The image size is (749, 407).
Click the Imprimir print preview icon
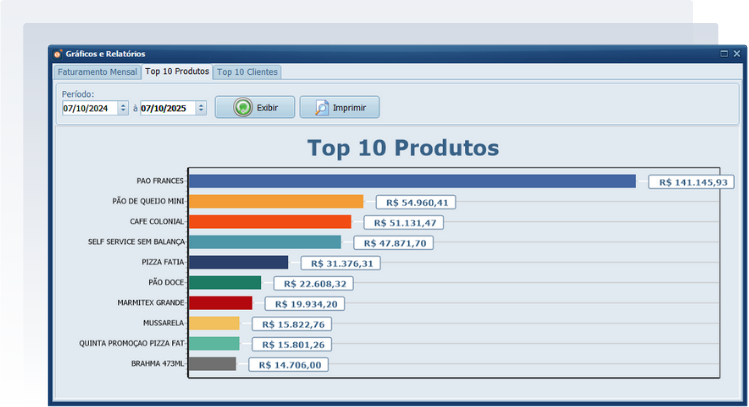(316, 107)
